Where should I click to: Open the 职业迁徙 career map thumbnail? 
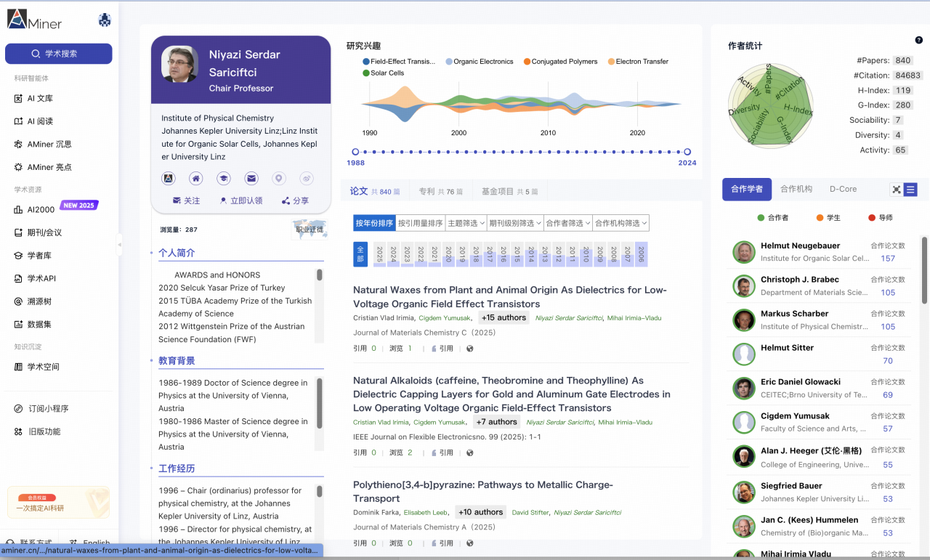pos(309,230)
